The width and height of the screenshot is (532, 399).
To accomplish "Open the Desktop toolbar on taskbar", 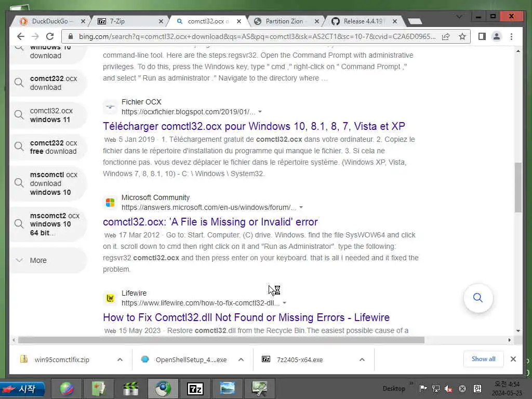I will [394, 389].
